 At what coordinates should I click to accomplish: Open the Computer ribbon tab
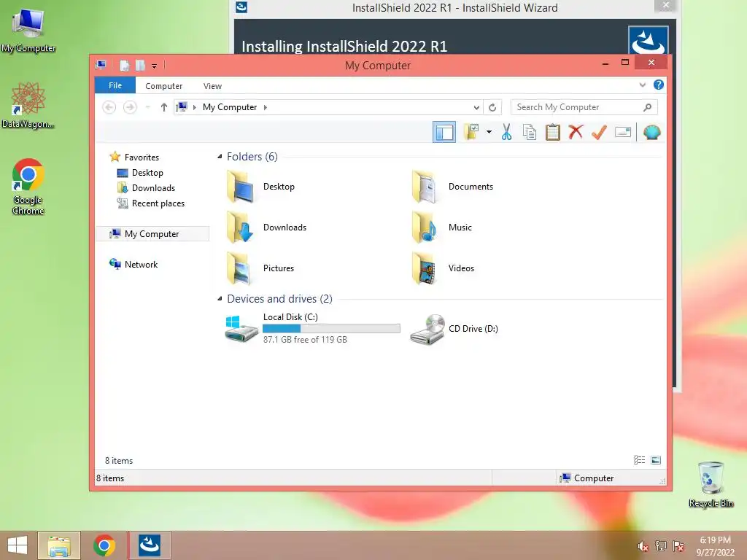164,86
